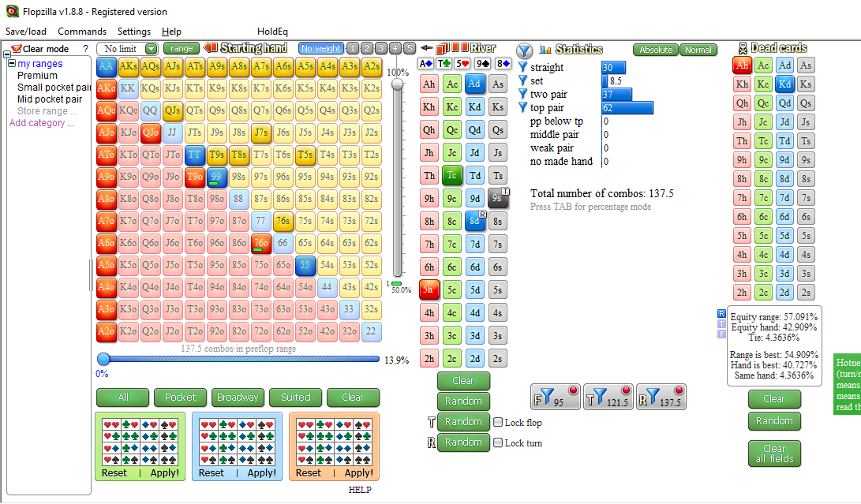861x504 pixels.
Task: Collapse the left ranges panel
Action: pyautogui.click(x=7, y=55)
